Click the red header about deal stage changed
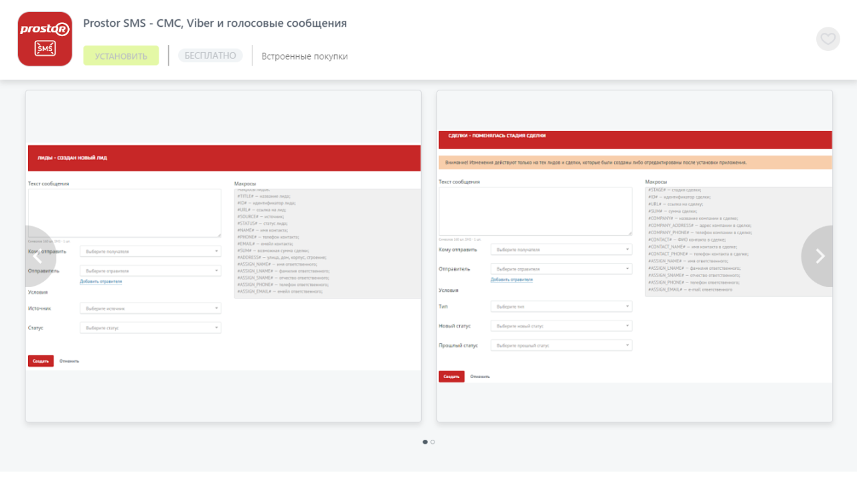The width and height of the screenshot is (857, 504). [635, 139]
